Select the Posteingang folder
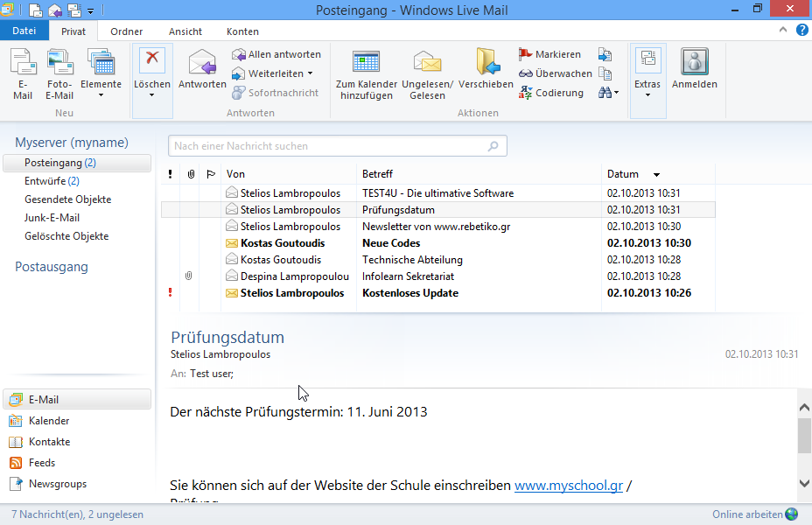812x525 pixels. click(x=77, y=163)
